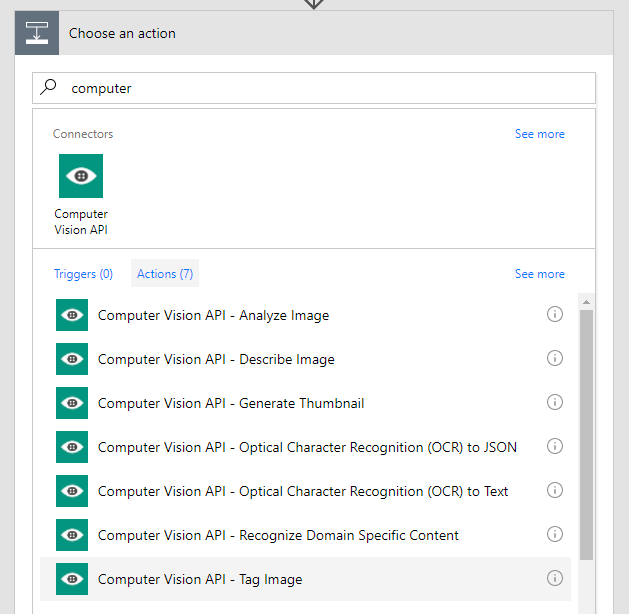Screen dimensions: 629x614
Task: View info for the Tag Image action
Action: tap(555, 578)
